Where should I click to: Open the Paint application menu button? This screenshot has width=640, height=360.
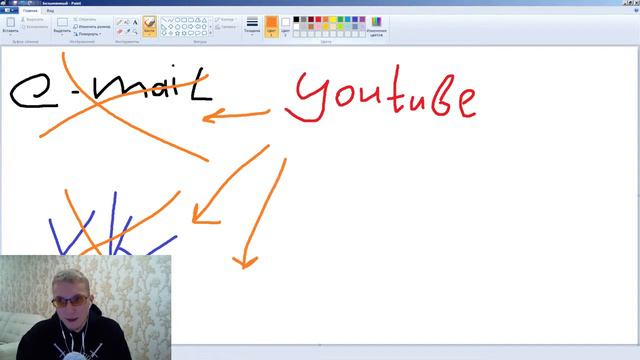(9, 11)
